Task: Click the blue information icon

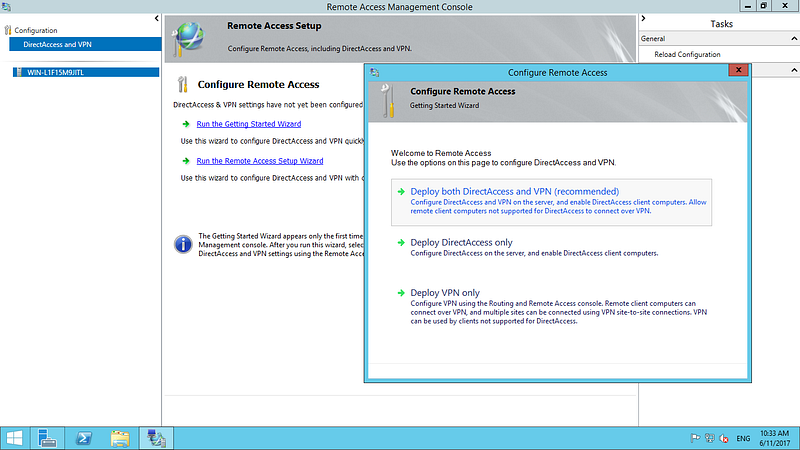Action: point(183,244)
